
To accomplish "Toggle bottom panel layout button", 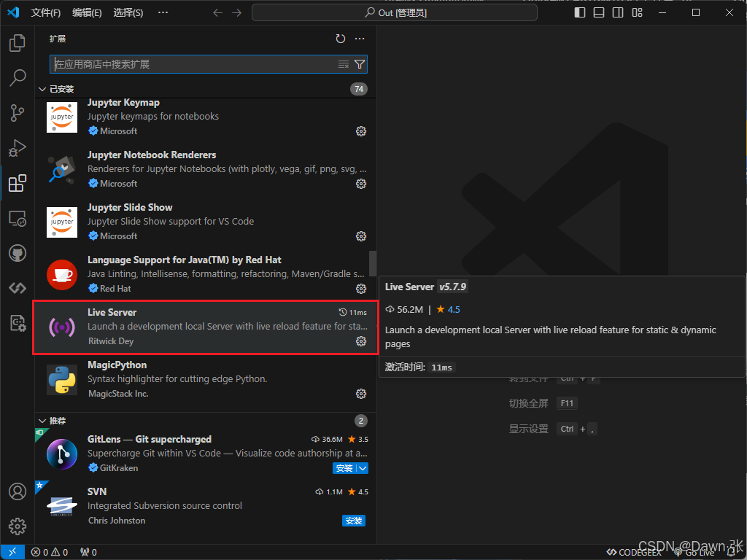I will tap(599, 13).
